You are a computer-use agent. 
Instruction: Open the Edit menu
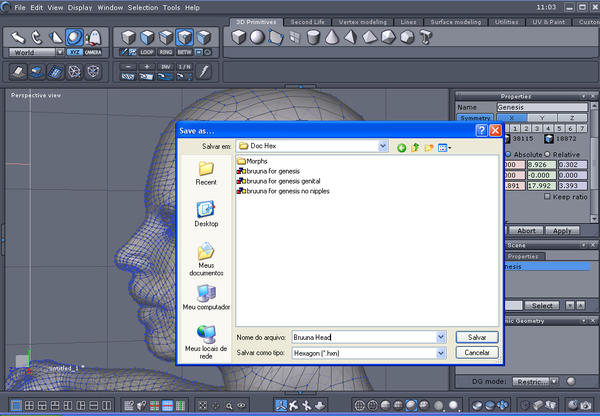tap(36, 8)
